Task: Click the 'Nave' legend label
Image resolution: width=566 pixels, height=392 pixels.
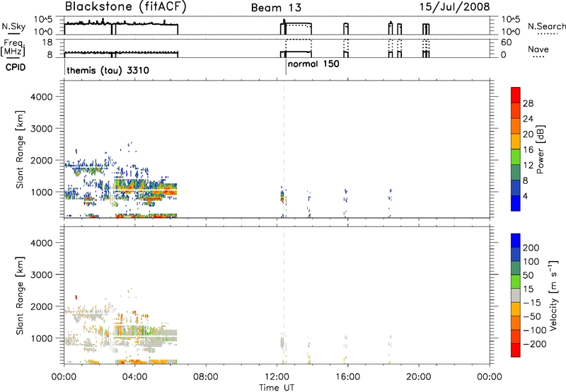Action: pos(538,49)
